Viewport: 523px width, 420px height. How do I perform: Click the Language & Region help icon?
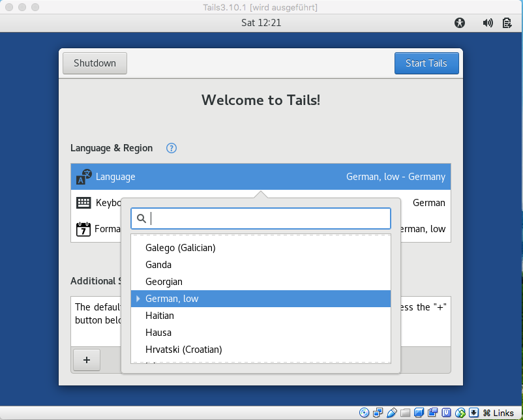point(172,148)
